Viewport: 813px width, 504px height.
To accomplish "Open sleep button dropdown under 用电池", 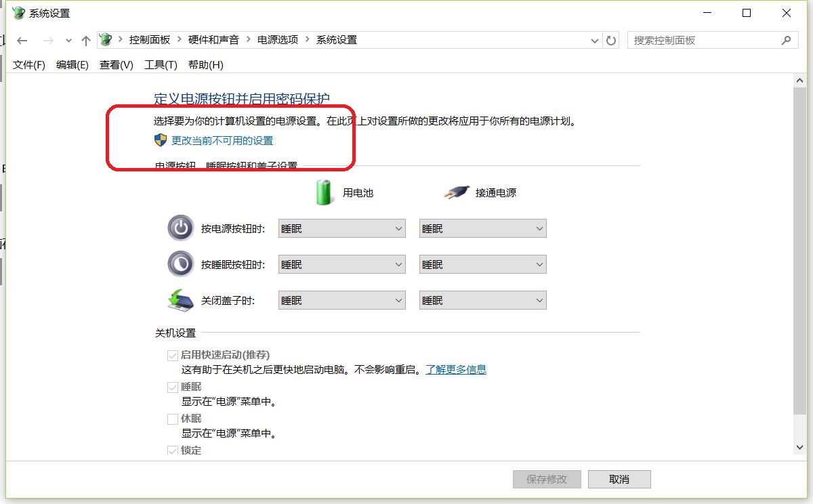I will [x=342, y=265].
